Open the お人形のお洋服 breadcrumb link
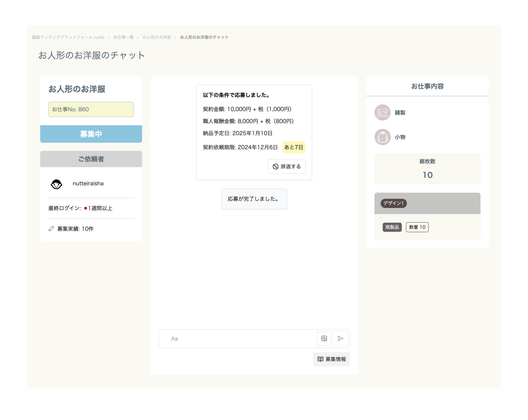 (x=157, y=37)
